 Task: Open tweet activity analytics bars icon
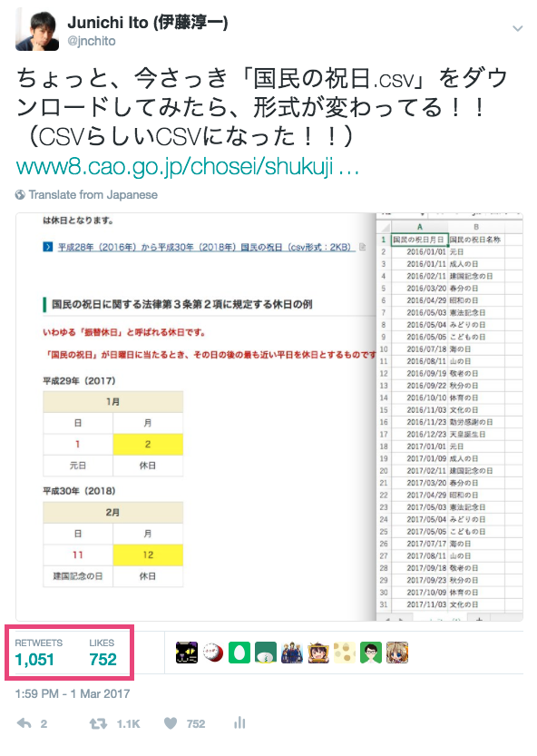[x=239, y=722]
